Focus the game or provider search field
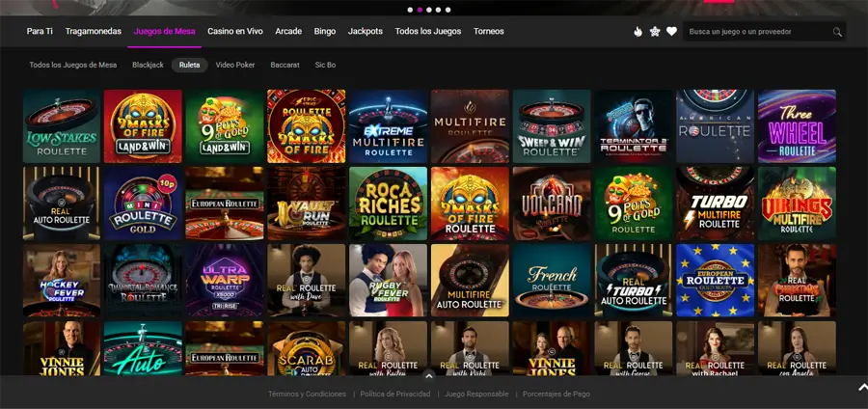868x409 pixels. coord(764,32)
